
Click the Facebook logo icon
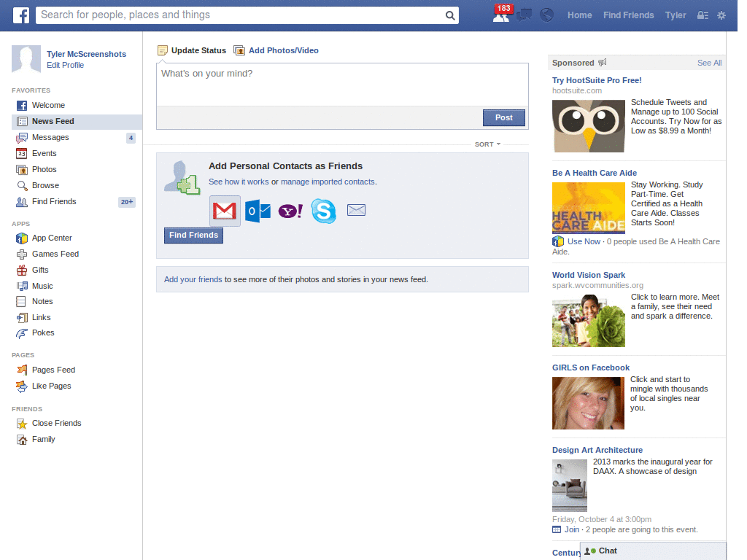pos(21,15)
